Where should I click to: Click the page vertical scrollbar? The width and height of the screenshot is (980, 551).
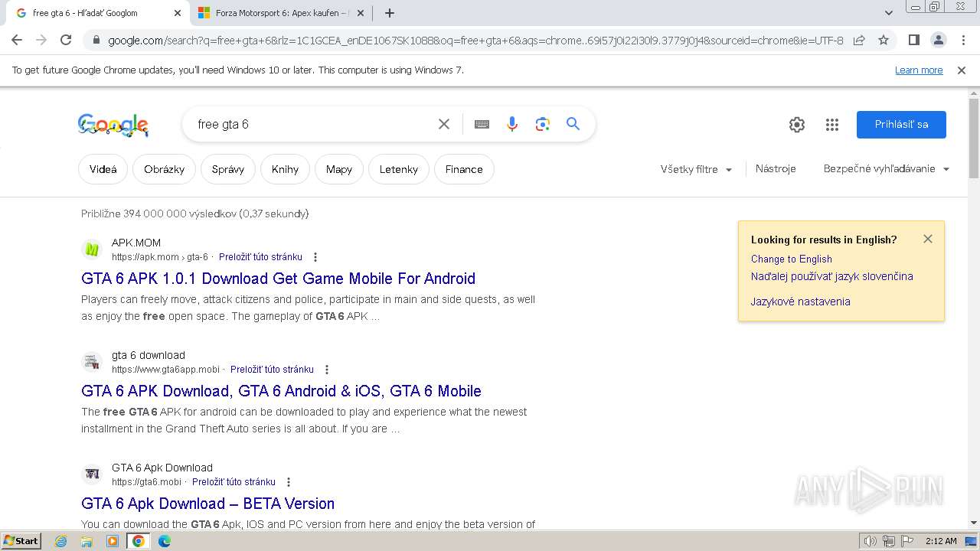click(974, 139)
